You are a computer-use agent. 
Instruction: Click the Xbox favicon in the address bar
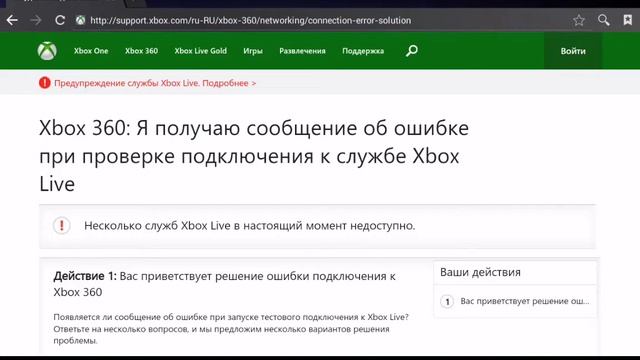point(80,20)
